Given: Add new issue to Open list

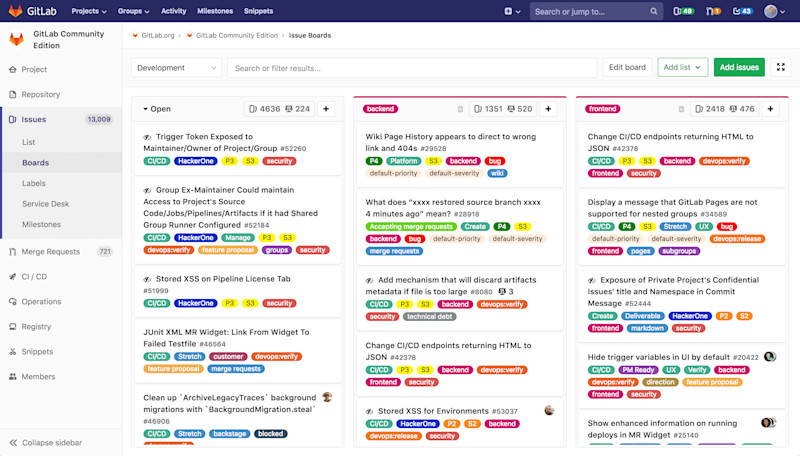Looking at the screenshot, I should (326, 109).
